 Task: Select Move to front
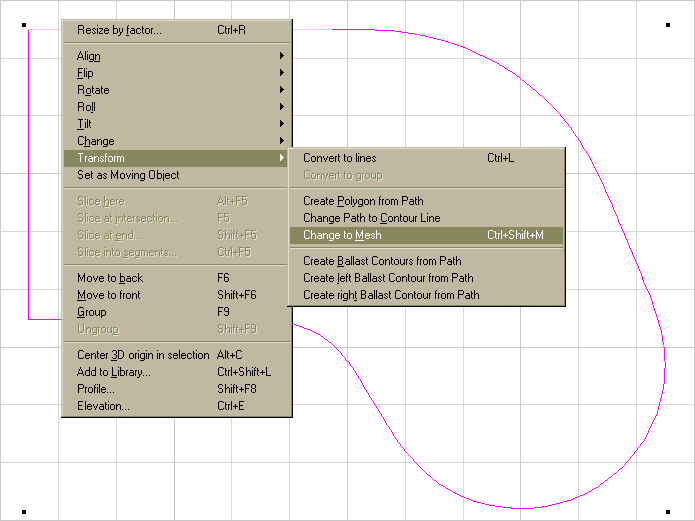point(176,295)
